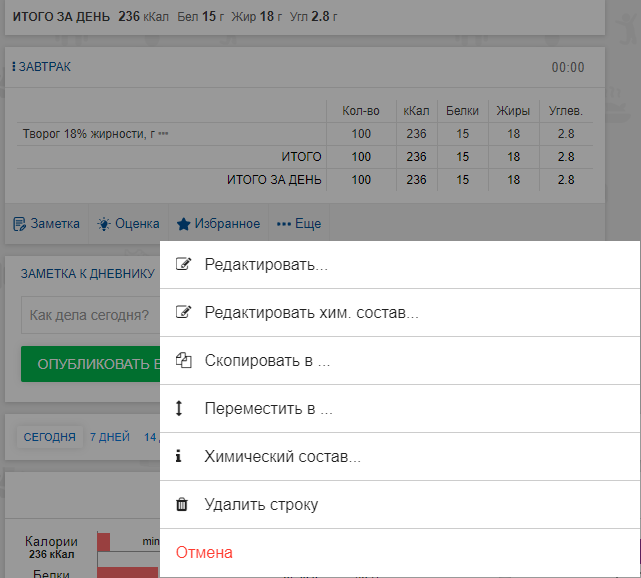
Task: Select the Сегодня period tab
Action: tap(49, 437)
